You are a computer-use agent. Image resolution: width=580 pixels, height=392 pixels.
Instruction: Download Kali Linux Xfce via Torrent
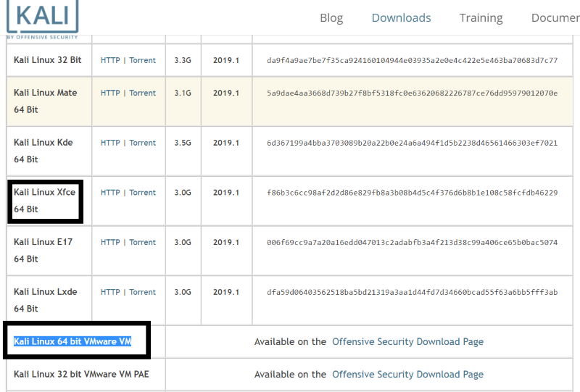point(143,193)
